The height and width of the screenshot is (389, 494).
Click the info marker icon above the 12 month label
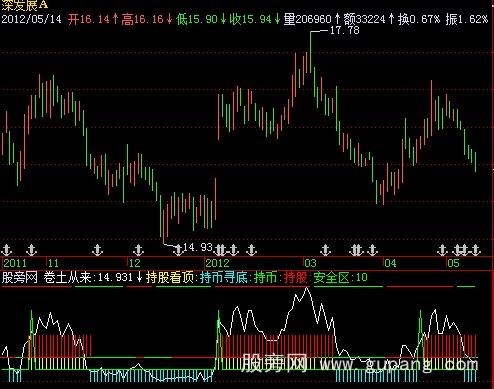[138, 250]
